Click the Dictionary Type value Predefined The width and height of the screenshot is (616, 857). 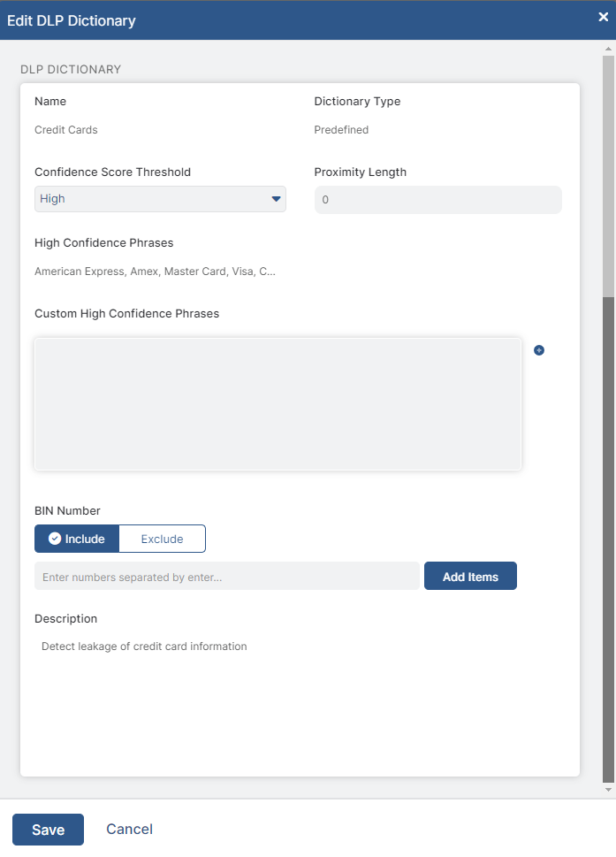click(x=341, y=129)
